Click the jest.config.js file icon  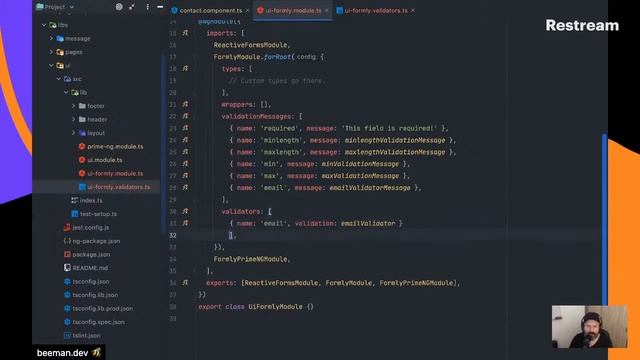[67, 227]
